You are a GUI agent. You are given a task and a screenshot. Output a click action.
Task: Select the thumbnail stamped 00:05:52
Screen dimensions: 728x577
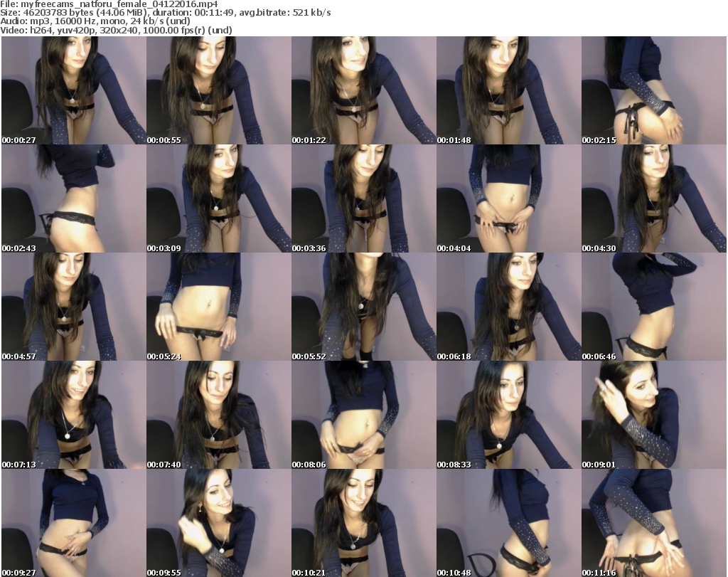pyautogui.click(x=363, y=307)
